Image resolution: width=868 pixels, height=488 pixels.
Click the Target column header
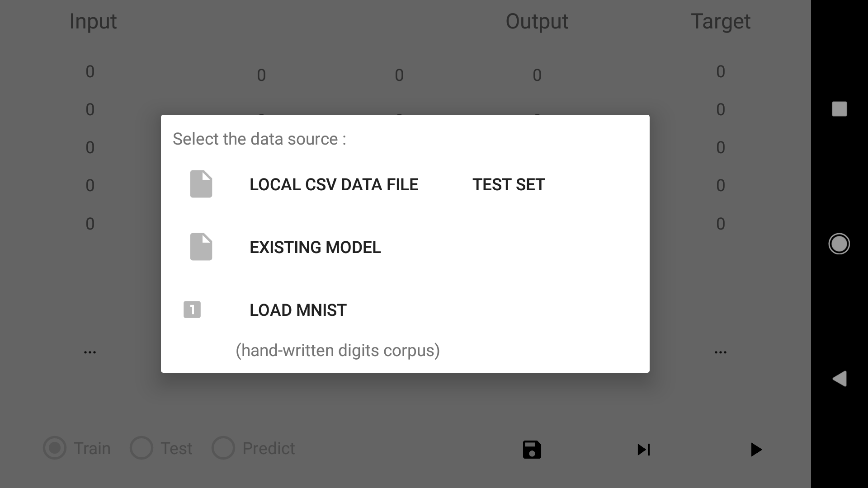tap(721, 21)
